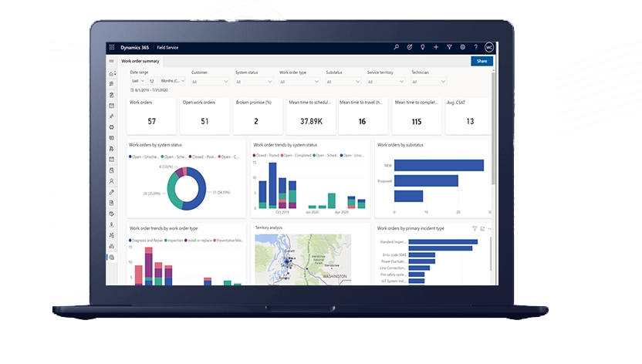Toggle the hamburger site map menu
The width and height of the screenshot is (642, 364).
coord(112,61)
